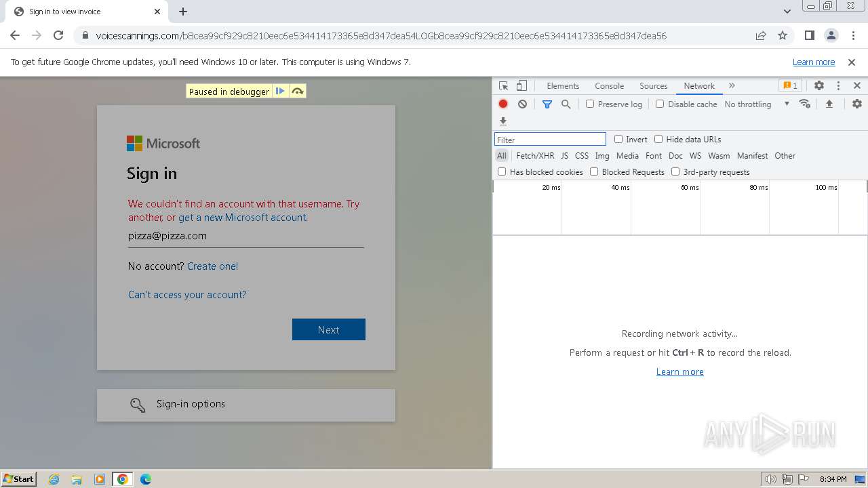
Task: Open Can't access your account link
Action: [187, 295]
